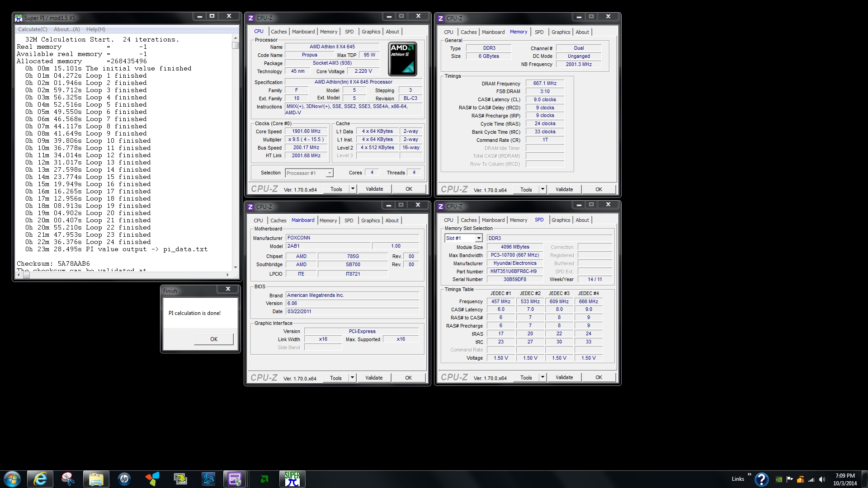Open the Help(H) menu in Super PI
The width and height of the screenshot is (868, 488).
pos(96,29)
